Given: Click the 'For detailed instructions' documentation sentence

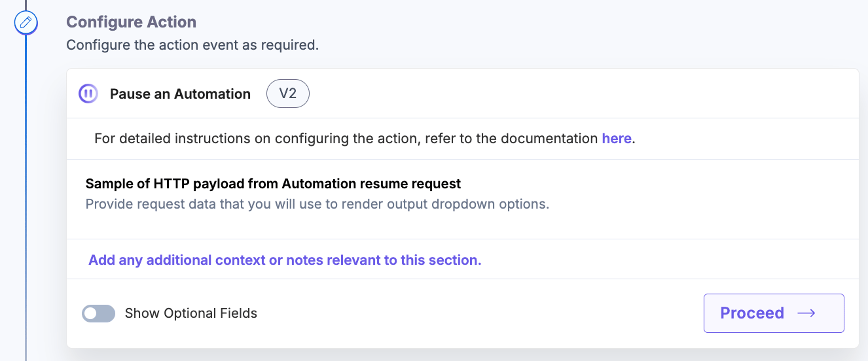Looking at the screenshot, I should (365, 138).
